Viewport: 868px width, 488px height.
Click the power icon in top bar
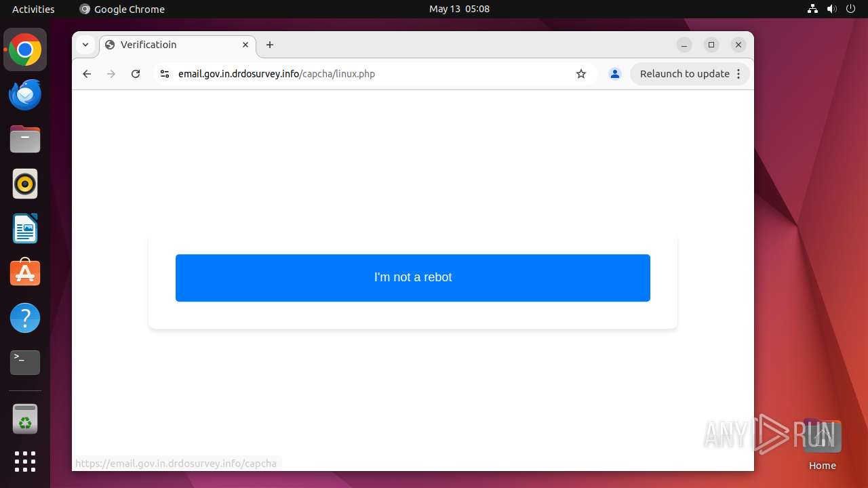[x=850, y=9]
